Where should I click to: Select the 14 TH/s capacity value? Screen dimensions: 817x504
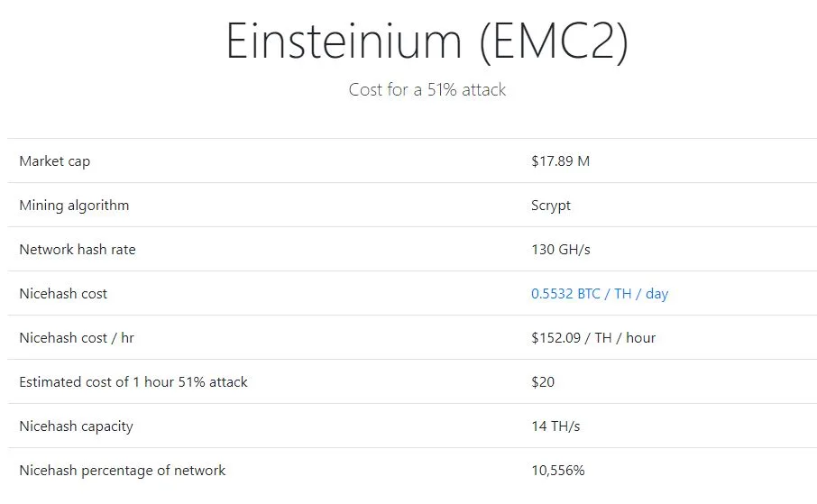tap(555, 426)
